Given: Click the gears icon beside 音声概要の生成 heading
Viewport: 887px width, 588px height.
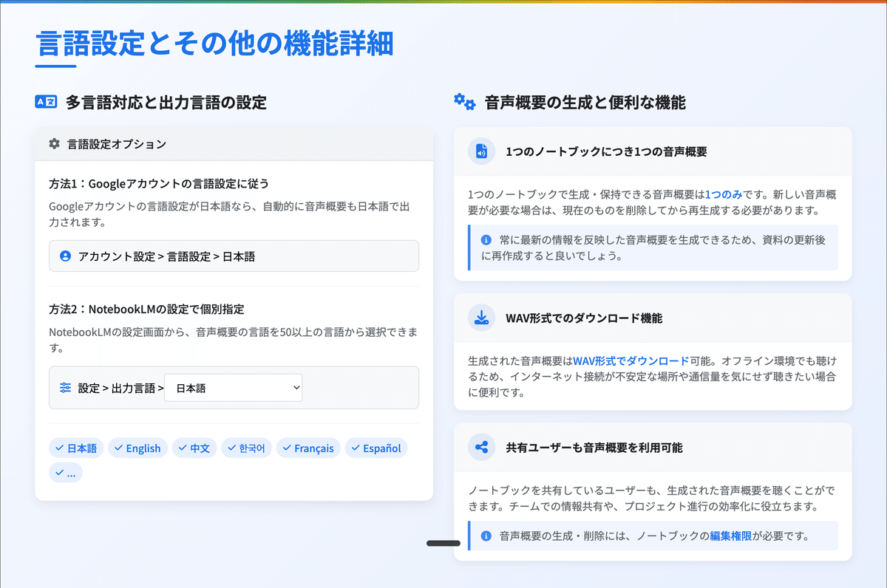Looking at the screenshot, I should (x=463, y=101).
